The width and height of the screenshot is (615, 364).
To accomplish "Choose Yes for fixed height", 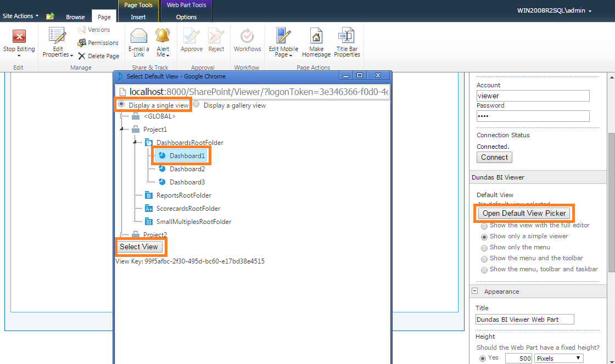I will (483, 359).
